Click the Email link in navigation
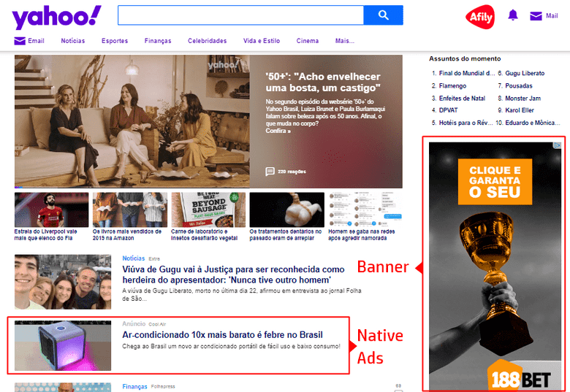 [x=36, y=41]
